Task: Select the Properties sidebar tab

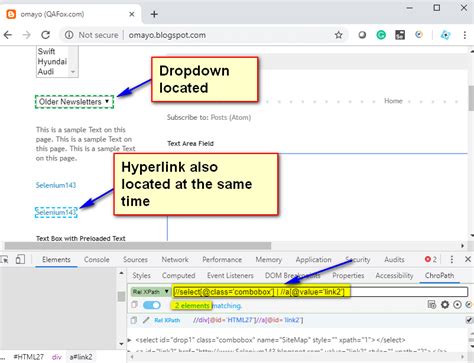Action: (348, 275)
